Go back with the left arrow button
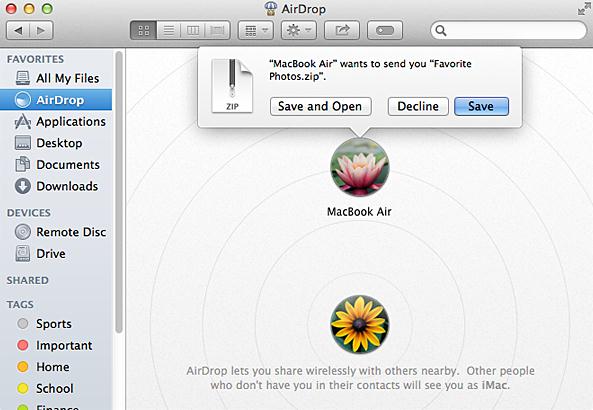Image resolution: width=593 pixels, height=410 pixels. (18, 30)
